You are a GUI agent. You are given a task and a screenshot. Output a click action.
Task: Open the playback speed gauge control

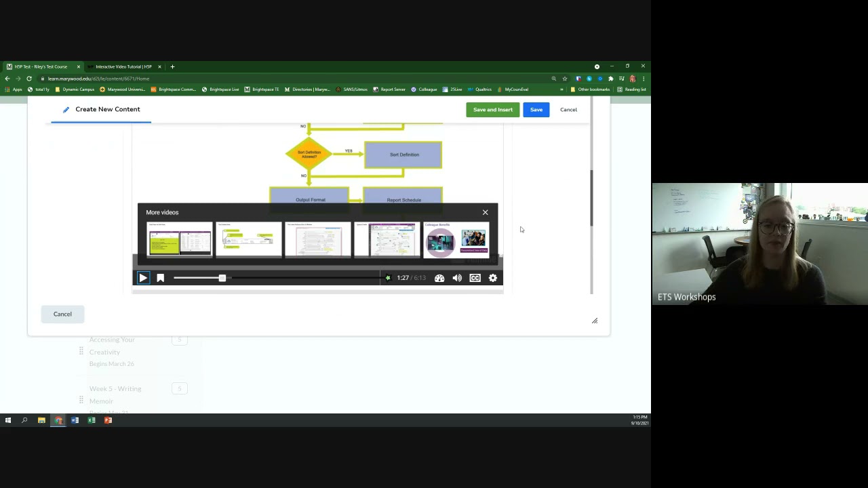tap(439, 278)
